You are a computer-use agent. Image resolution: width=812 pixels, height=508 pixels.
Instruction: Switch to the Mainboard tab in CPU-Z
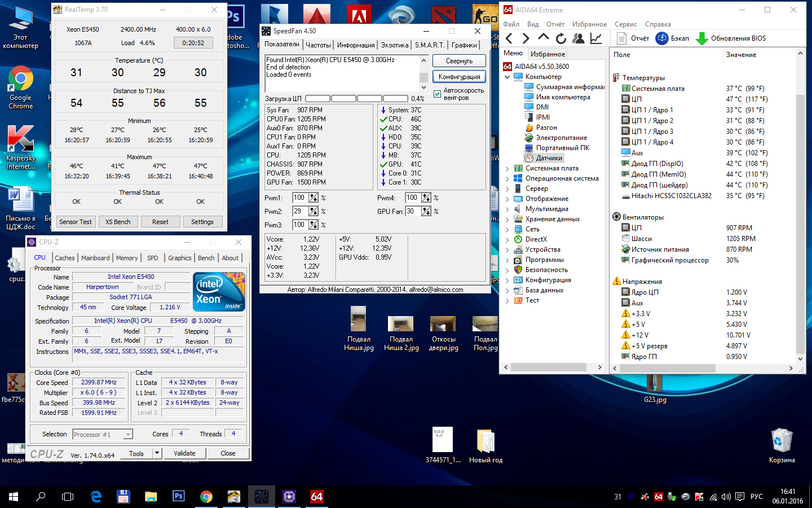click(x=95, y=258)
